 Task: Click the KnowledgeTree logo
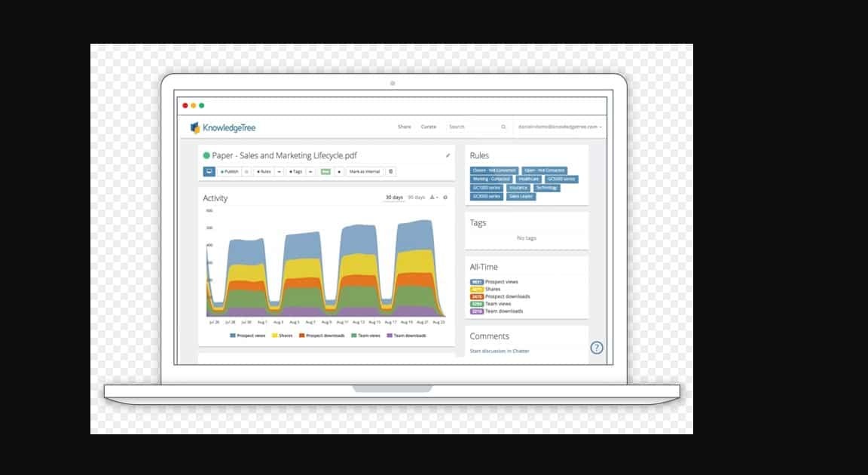223,127
